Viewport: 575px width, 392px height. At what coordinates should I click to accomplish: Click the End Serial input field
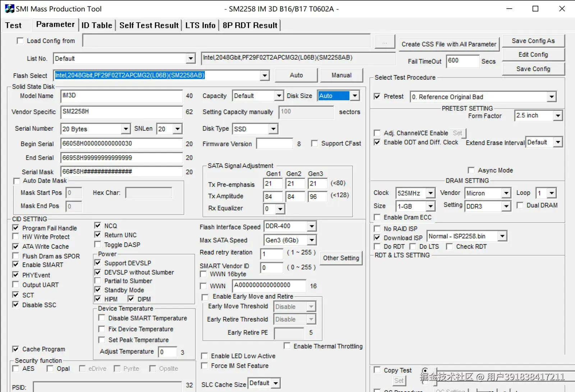click(121, 158)
